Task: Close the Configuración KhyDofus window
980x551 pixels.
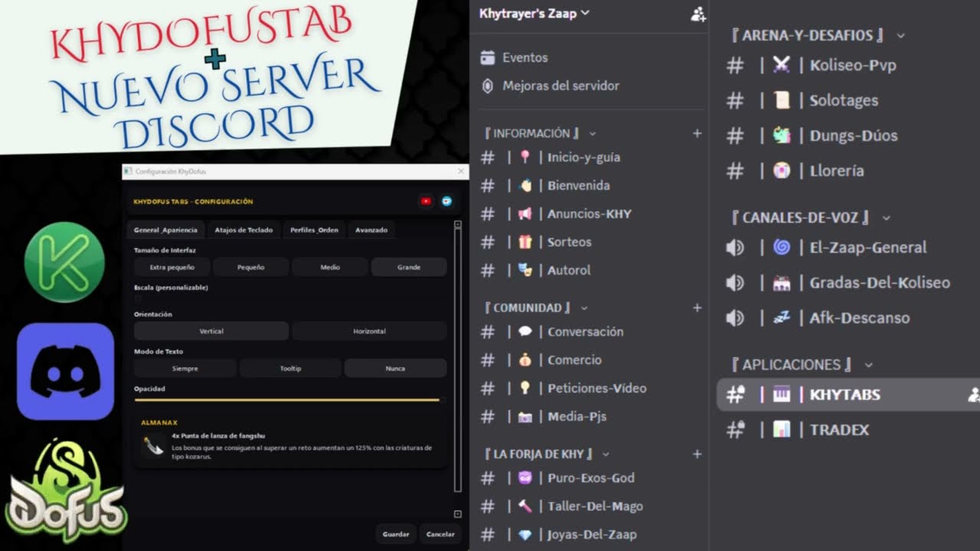Action: click(x=461, y=171)
